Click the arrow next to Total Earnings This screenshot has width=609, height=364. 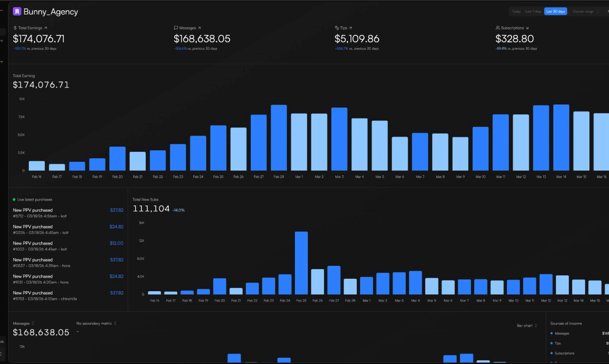(x=46, y=28)
